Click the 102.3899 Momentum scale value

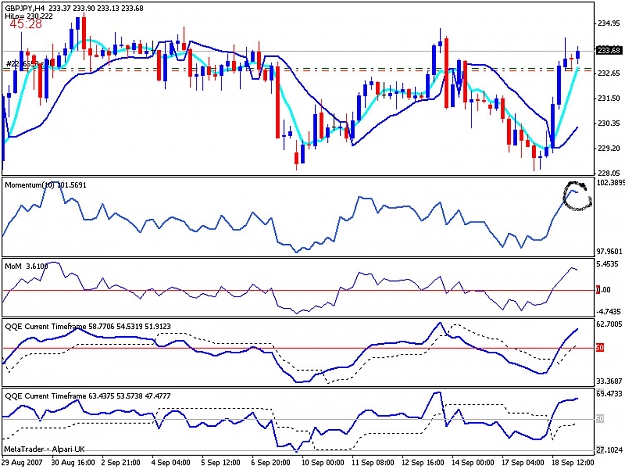click(610, 182)
